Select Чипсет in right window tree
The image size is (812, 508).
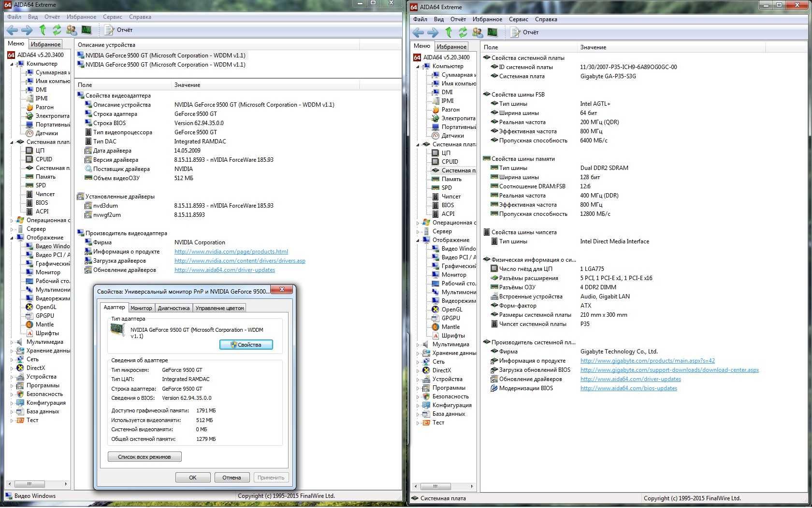pos(451,197)
